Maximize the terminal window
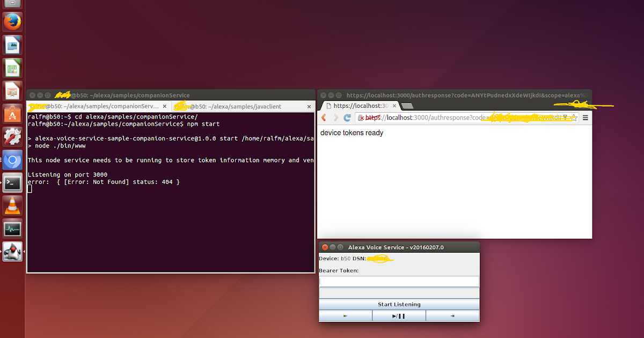This screenshot has height=338, width=644. pyautogui.click(x=48, y=95)
